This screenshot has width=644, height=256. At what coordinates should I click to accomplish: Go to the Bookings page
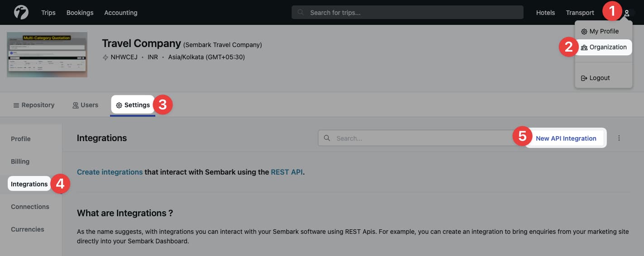coord(80,13)
